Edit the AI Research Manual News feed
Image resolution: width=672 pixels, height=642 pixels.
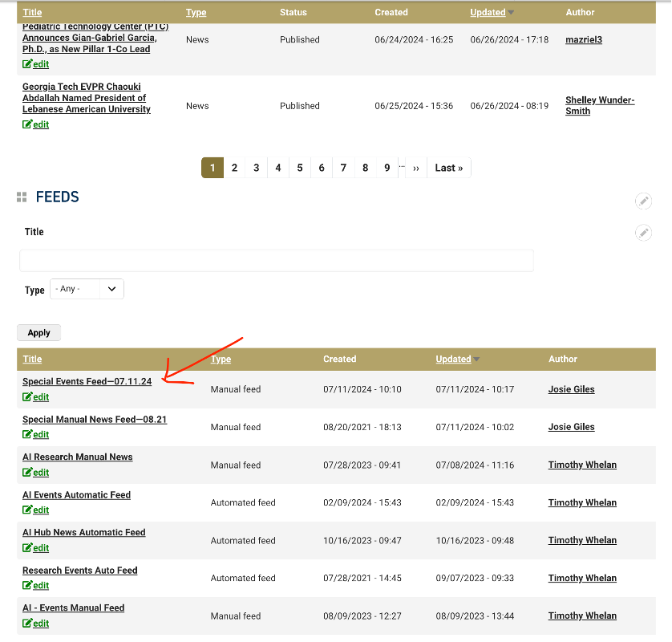[35, 473]
